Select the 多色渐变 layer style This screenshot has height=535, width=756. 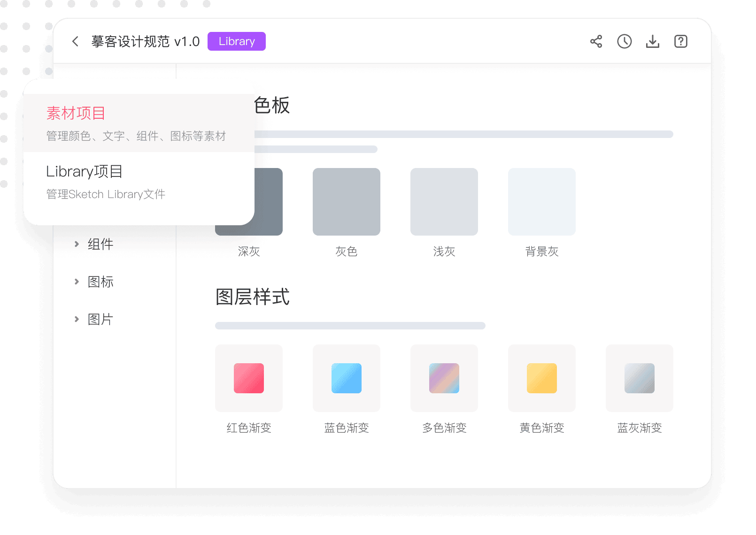coord(444,378)
